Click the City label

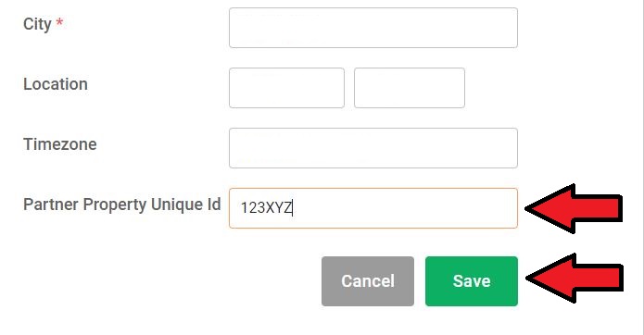click(37, 24)
